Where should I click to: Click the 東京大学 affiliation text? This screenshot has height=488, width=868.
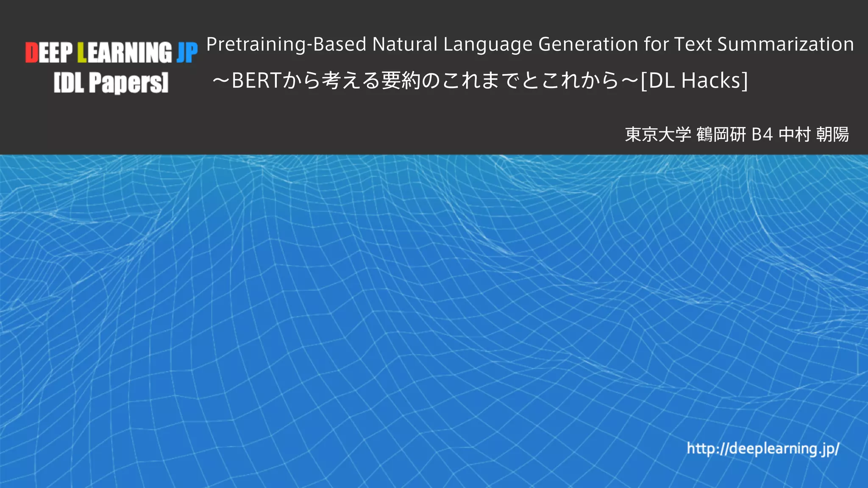pos(658,135)
